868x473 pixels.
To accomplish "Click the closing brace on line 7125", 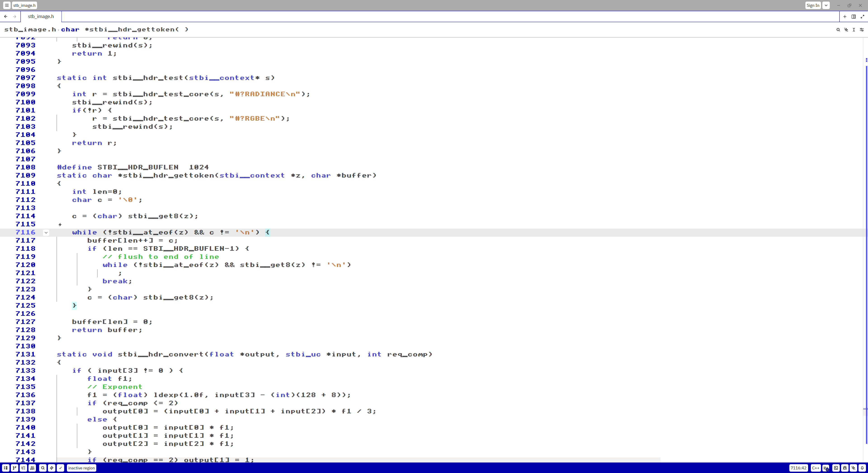I will (x=74, y=305).
